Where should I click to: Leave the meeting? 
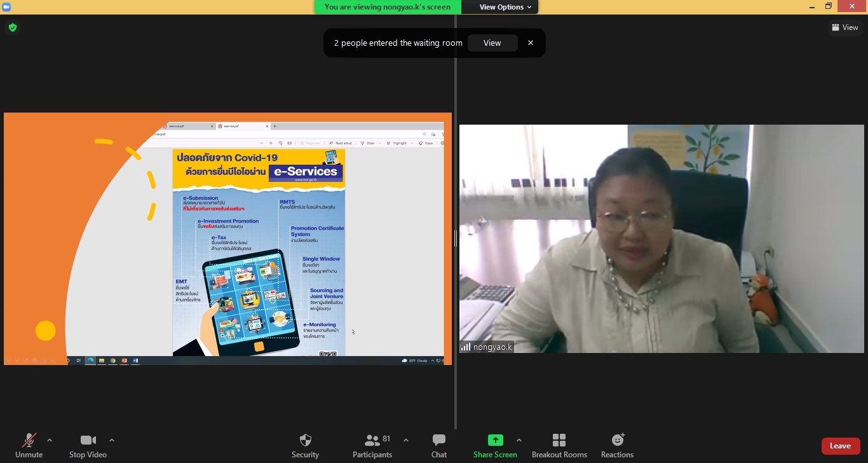840,446
